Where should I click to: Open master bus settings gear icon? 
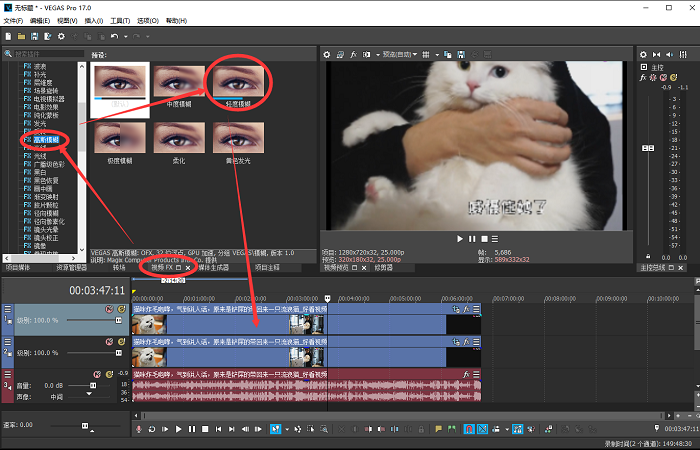click(645, 54)
